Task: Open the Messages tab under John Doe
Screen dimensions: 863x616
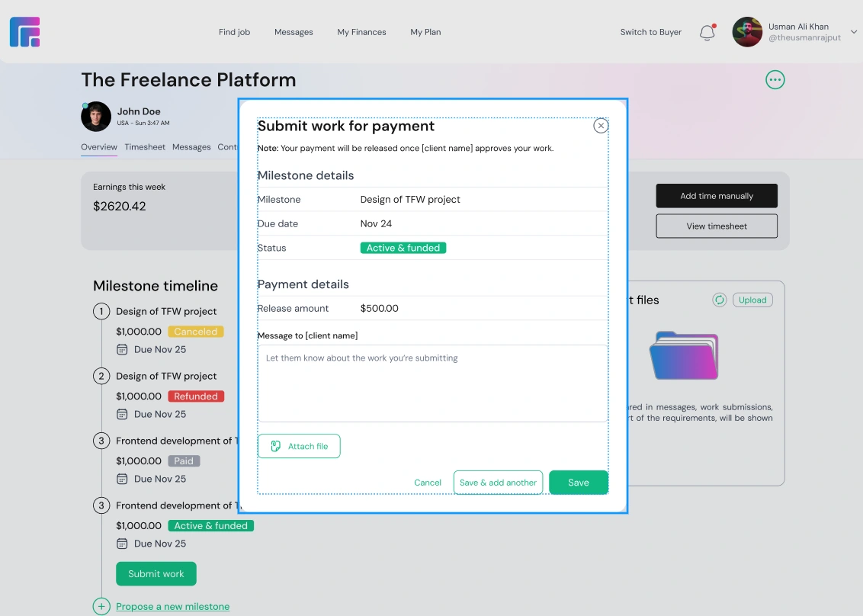Action: click(x=191, y=147)
